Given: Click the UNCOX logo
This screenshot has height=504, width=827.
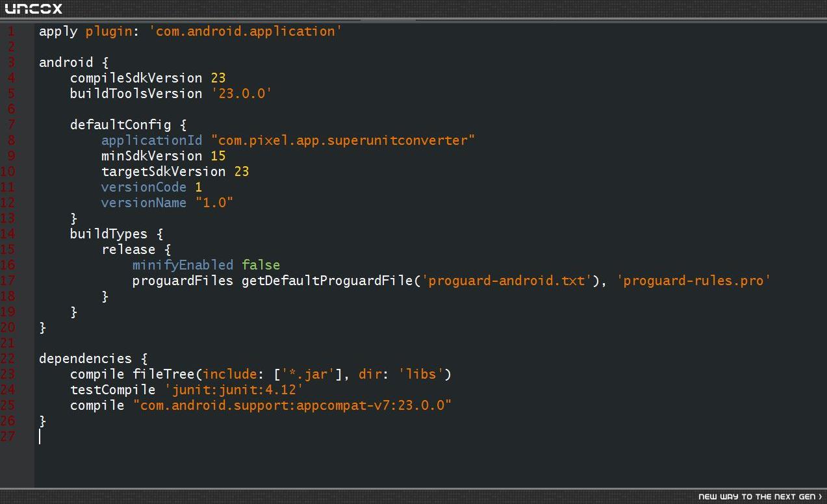Looking at the screenshot, I should pyautogui.click(x=34, y=8).
